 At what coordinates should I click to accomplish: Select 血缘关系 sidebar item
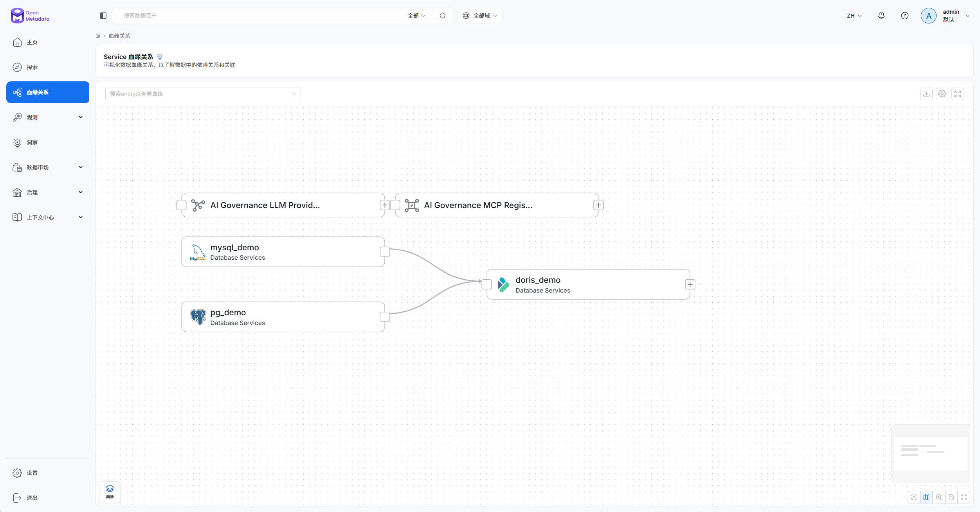click(x=48, y=92)
